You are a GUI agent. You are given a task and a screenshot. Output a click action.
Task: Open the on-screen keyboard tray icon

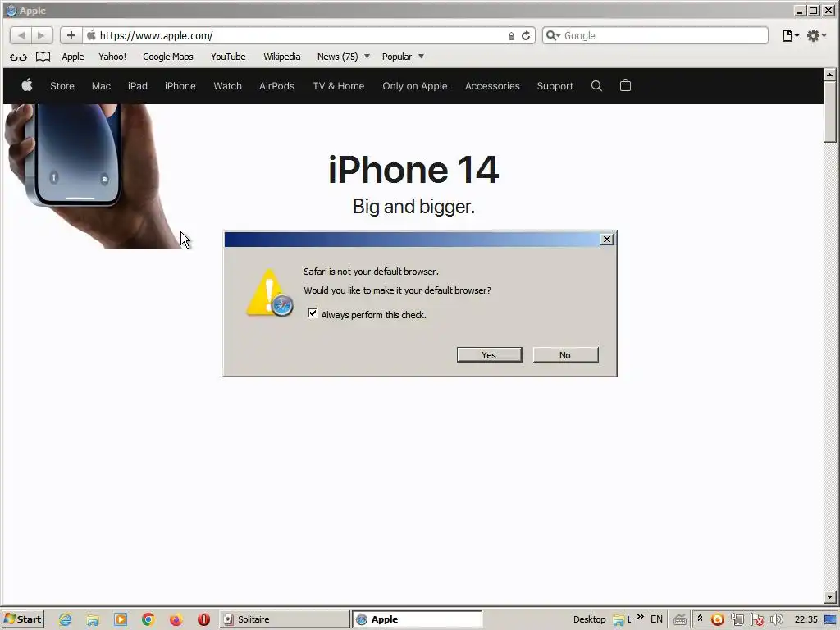coord(680,620)
